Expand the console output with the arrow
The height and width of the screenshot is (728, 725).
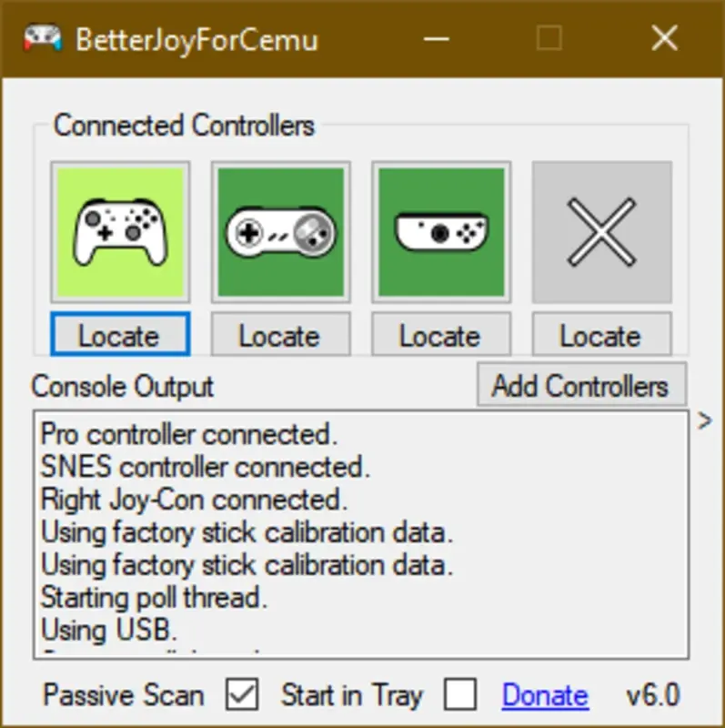click(x=702, y=421)
